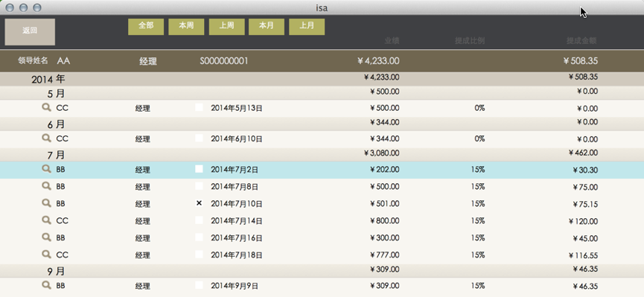Screen dimensions: 644x297
Task: Open magnifier for BB 2014年9月9日 row
Action: (x=46, y=285)
